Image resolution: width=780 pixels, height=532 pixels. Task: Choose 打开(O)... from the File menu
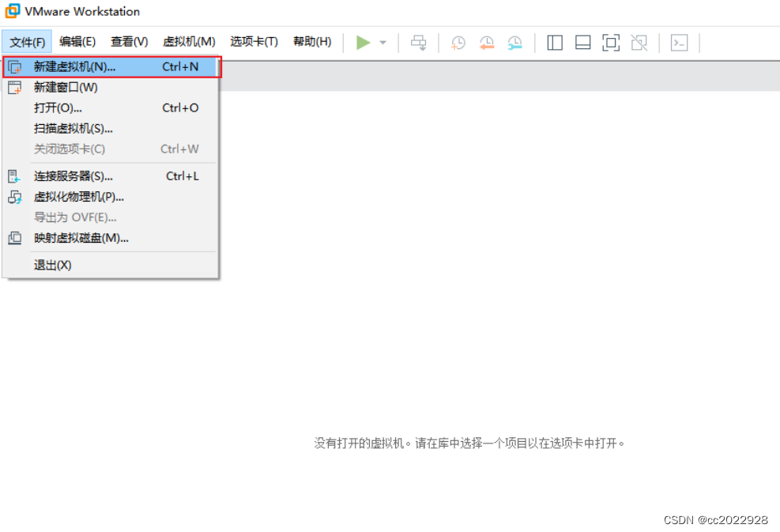(111, 108)
